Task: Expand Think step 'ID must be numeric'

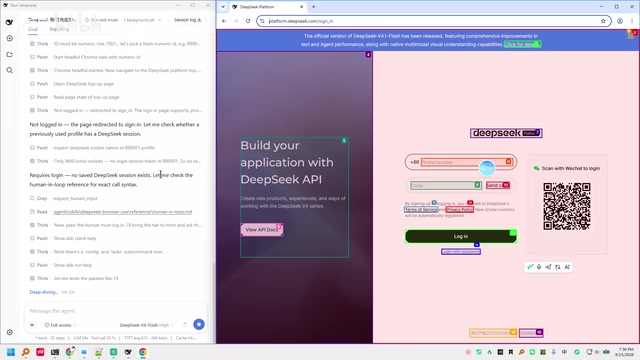Action: pos(115,44)
